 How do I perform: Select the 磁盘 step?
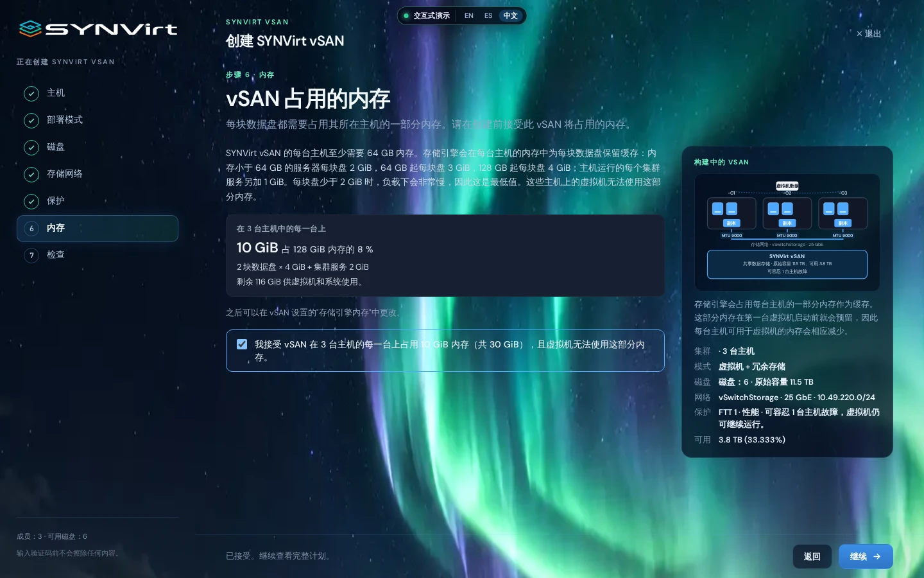pos(98,147)
